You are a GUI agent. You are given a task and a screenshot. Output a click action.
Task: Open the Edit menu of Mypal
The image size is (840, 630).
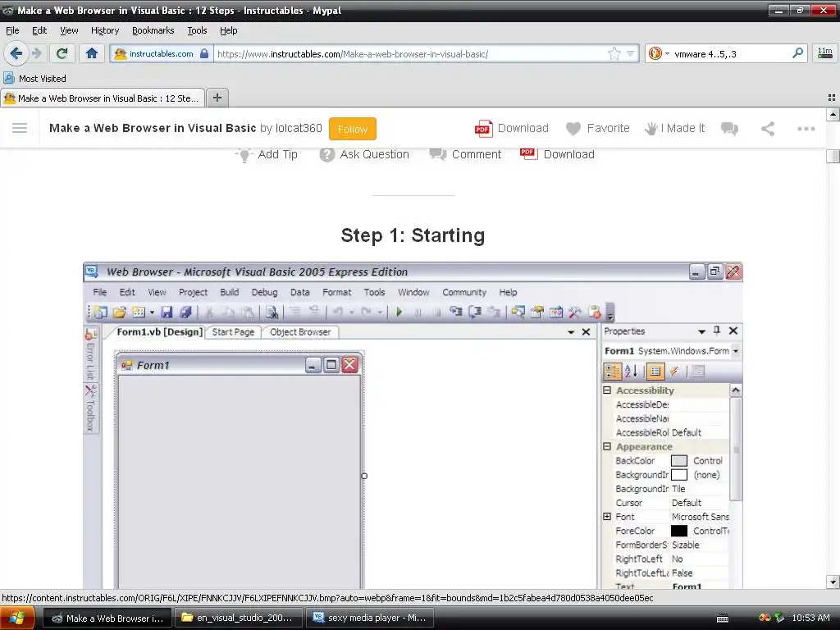click(x=39, y=30)
